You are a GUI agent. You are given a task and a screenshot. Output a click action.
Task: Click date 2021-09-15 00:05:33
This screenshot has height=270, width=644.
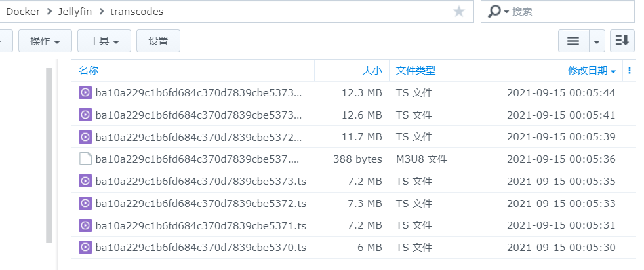[x=561, y=203]
